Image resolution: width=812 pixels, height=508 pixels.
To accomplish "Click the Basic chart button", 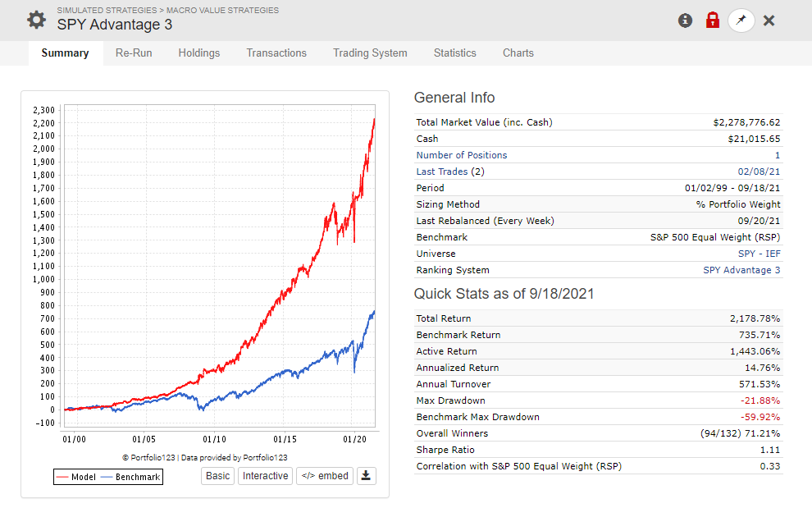I will [x=217, y=476].
